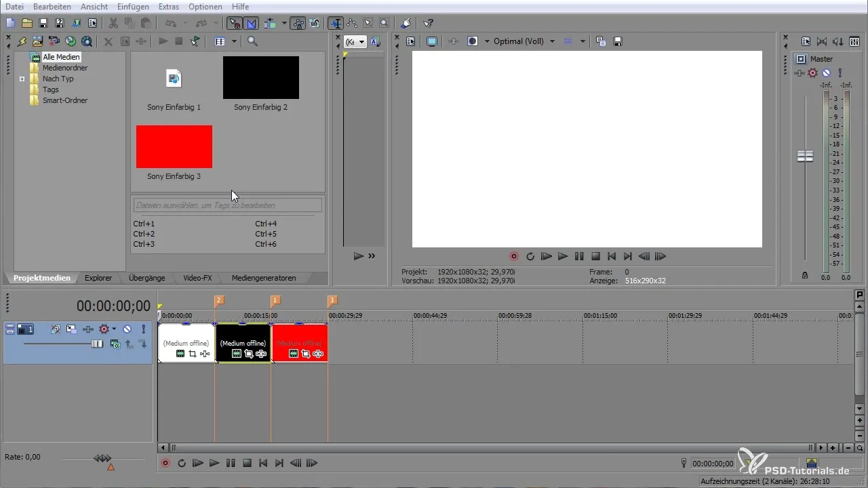Open the Split Screen View dropdown arrow
The width and height of the screenshot is (868, 488).
487,41
